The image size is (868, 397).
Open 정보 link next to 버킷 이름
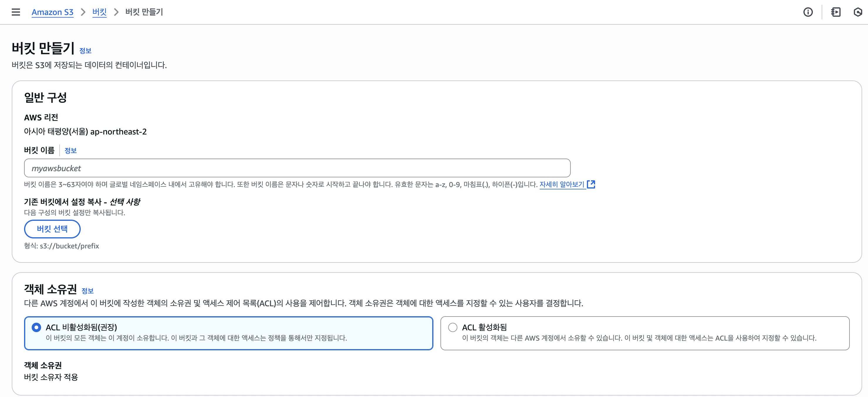pyautogui.click(x=70, y=150)
